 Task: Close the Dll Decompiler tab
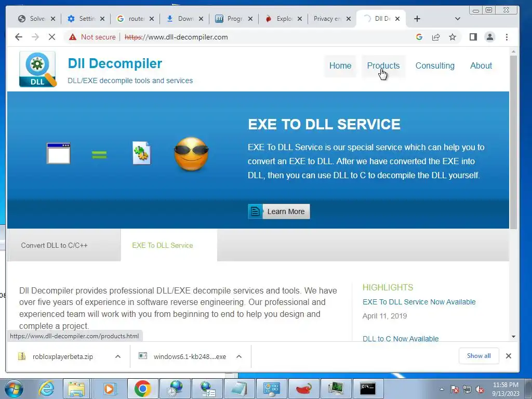point(397,19)
